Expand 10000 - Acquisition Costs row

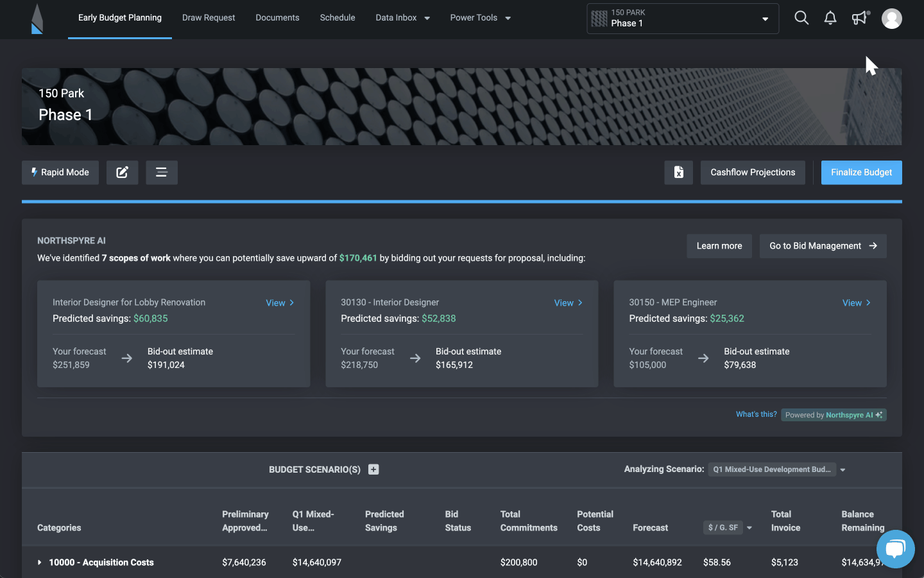pos(40,563)
